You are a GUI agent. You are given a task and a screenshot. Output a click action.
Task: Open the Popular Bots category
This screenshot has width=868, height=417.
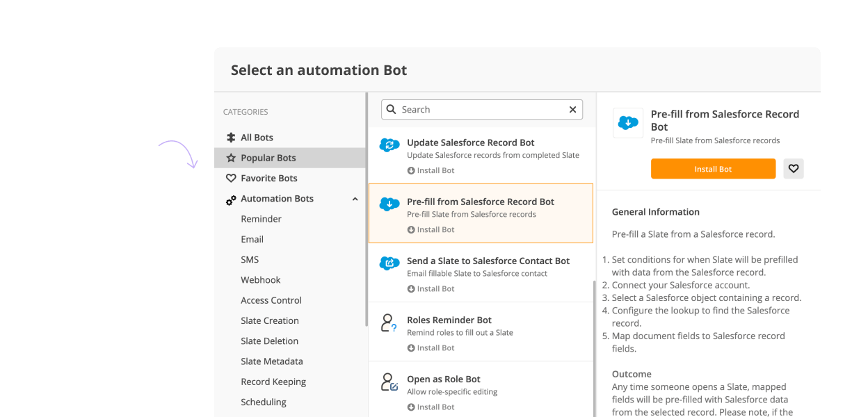click(268, 158)
